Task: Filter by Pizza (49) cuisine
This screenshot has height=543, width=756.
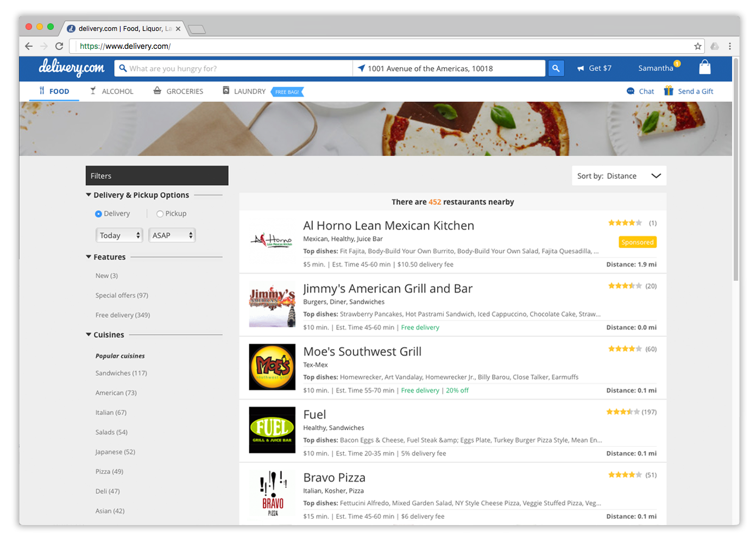Action: (109, 471)
